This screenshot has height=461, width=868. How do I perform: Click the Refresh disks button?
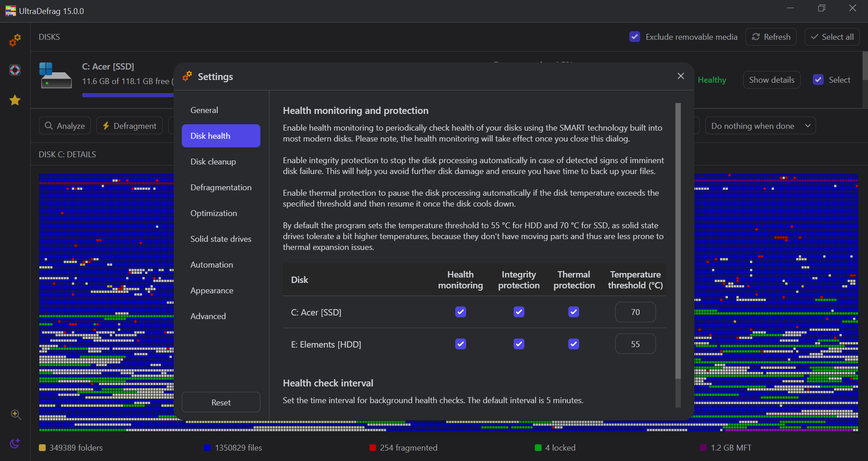771,37
